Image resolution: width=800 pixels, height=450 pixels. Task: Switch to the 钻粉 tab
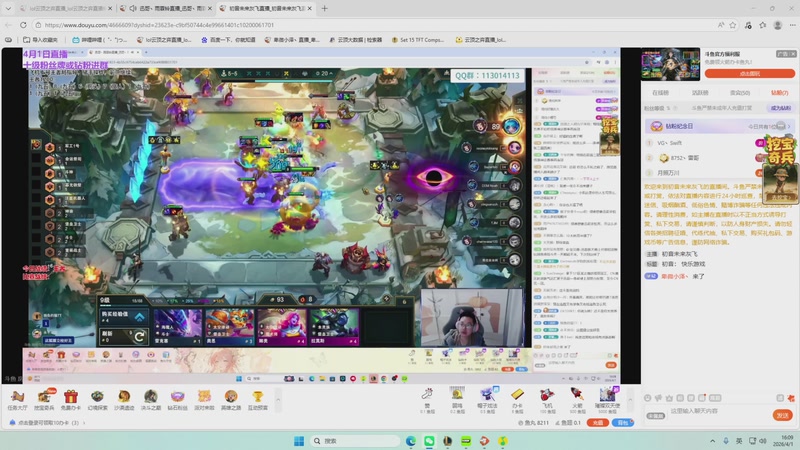[x=780, y=93]
